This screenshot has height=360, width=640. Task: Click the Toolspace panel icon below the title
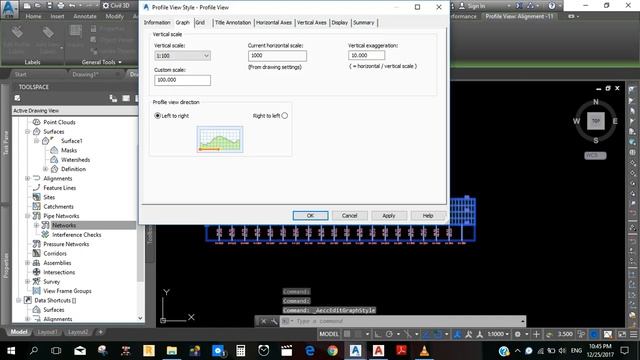17,98
